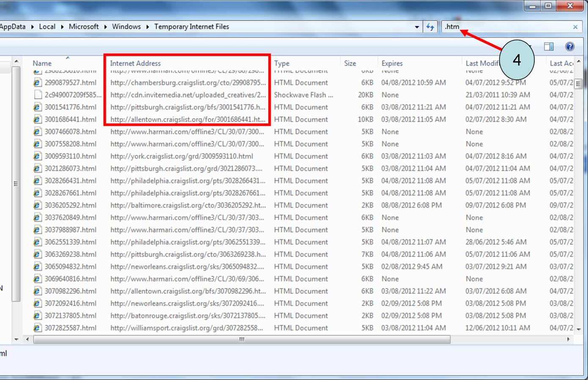The height and width of the screenshot is (380, 588).
Task: Click the refresh button beside address bar
Action: [430, 27]
